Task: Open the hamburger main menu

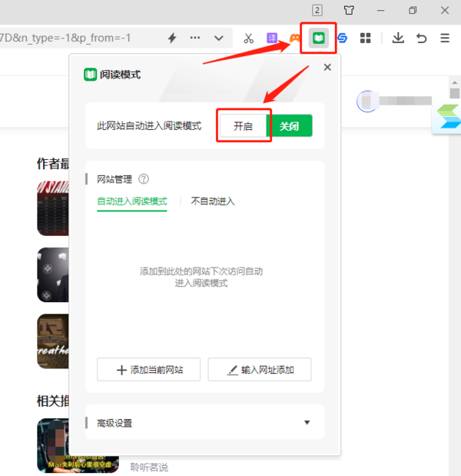Action: point(445,38)
